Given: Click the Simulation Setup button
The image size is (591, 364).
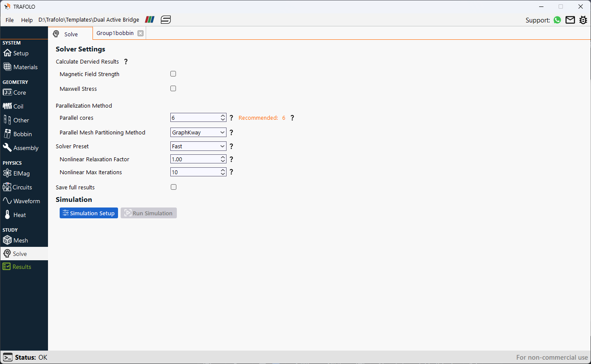Looking at the screenshot, I should tap(89, 213).
